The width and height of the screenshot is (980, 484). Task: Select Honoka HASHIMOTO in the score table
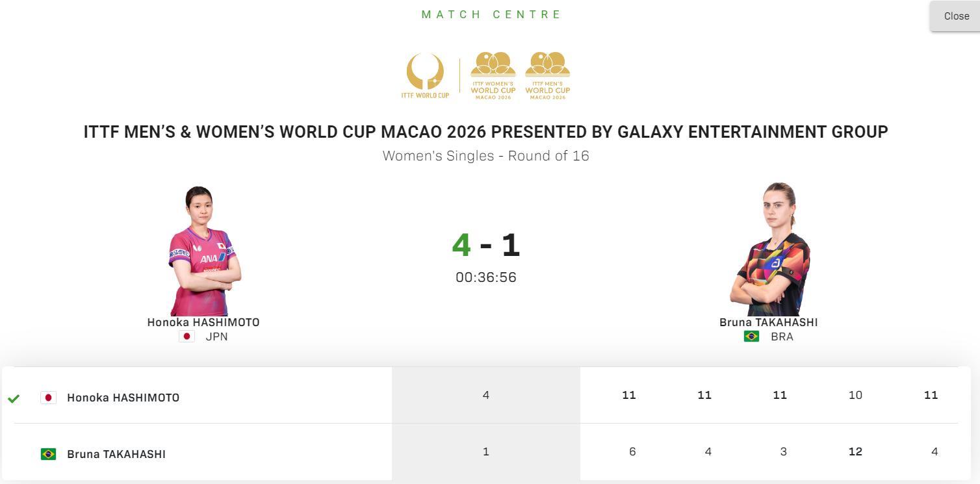tap(123, 398)
